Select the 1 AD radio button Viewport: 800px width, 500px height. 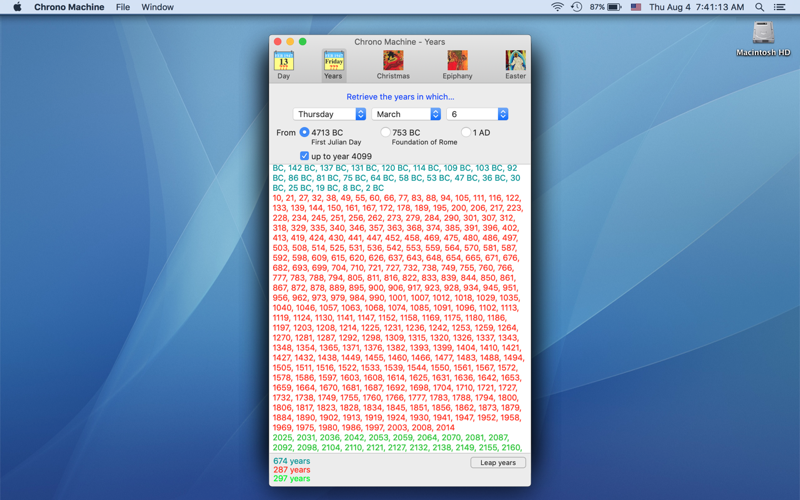(465, 132)
